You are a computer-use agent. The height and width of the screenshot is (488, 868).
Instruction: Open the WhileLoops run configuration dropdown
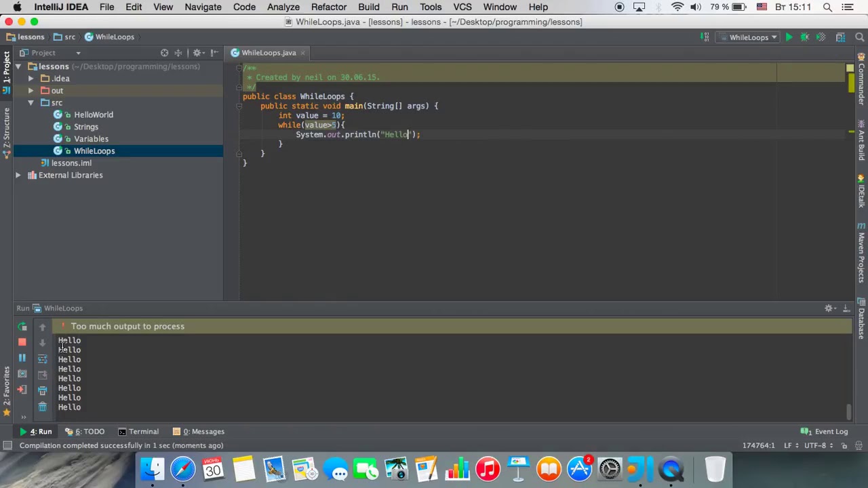click(x=749, y=37)
